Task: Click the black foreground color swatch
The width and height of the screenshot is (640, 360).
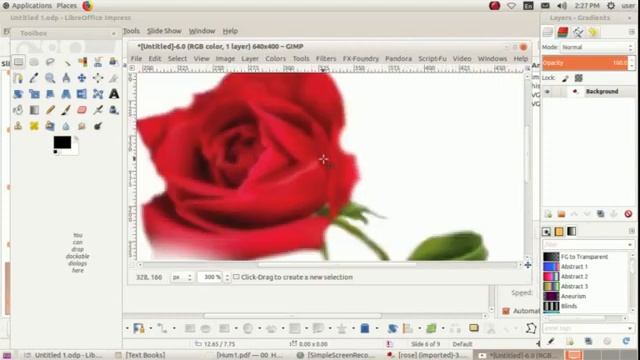Action: point(62,142)
